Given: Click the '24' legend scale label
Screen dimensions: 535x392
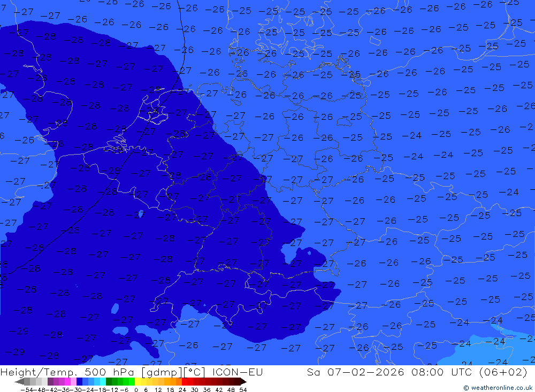Looking at the screenshot, I should tap(182, 390).
